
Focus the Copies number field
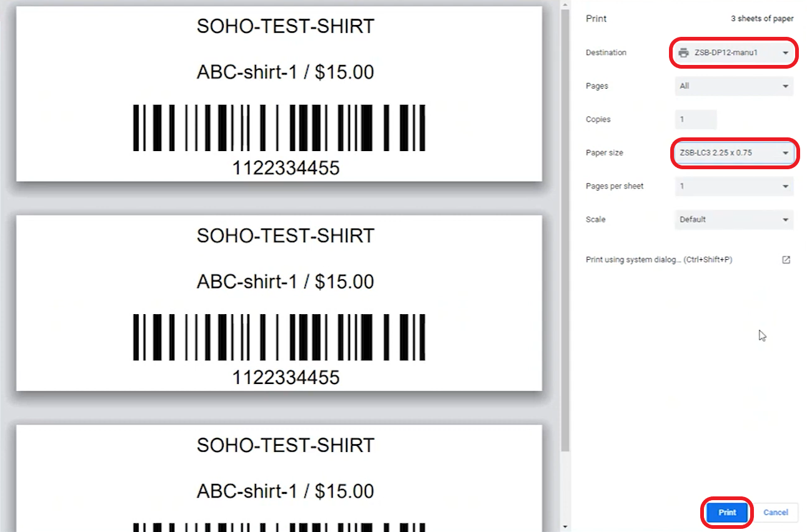(x=695, y=119)
